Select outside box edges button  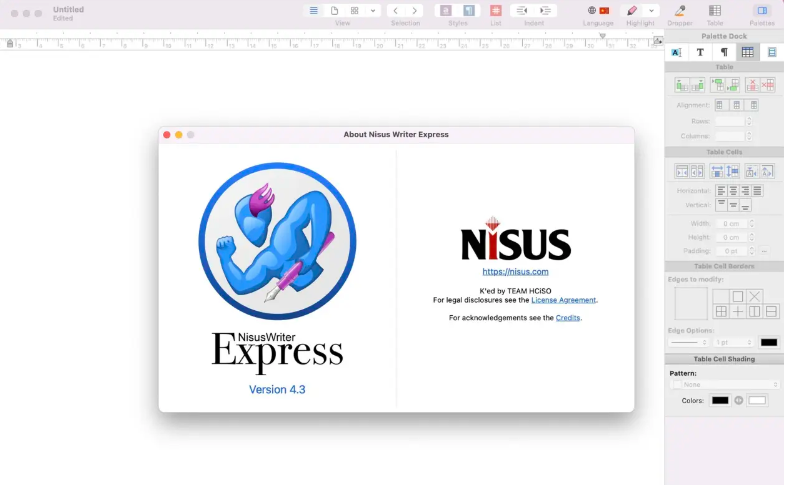(737, 297)
